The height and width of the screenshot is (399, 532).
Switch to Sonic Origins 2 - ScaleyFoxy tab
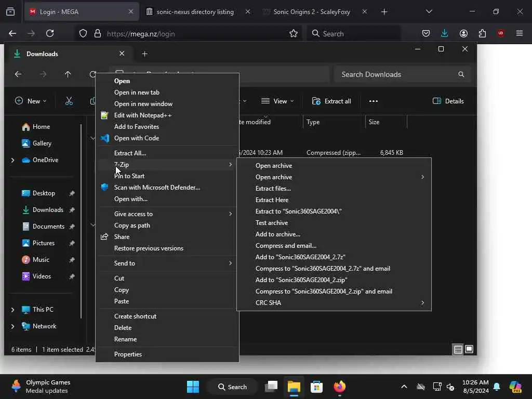click(x=312, y=12)
